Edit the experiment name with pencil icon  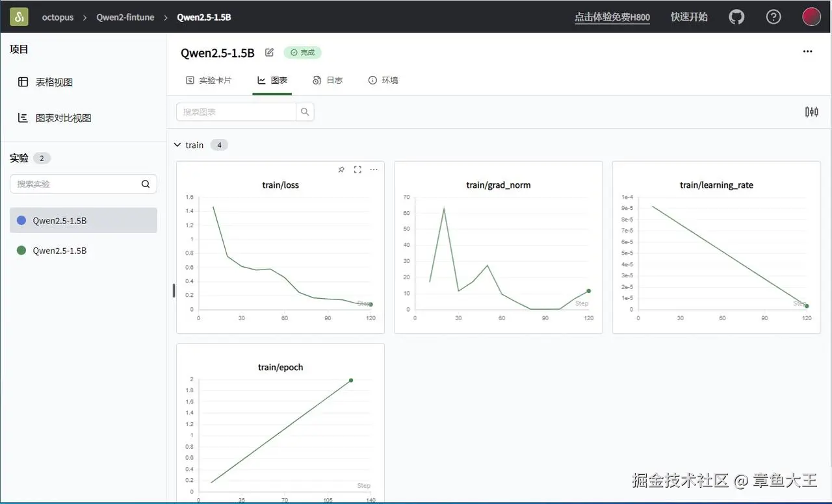(x=270, y=53)
